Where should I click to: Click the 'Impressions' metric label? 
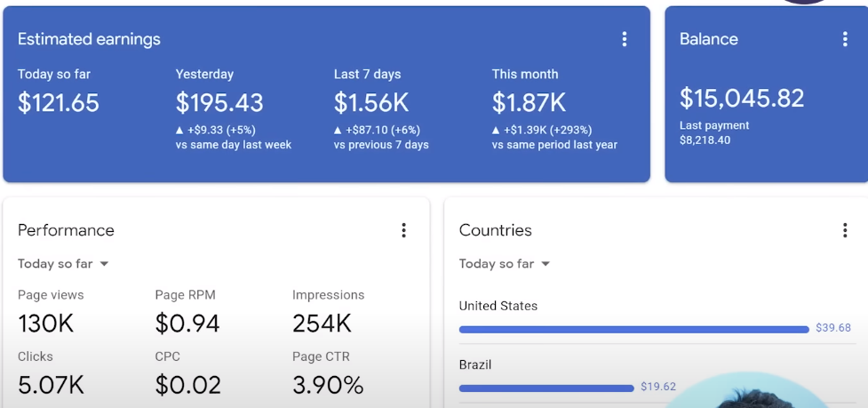328,295
